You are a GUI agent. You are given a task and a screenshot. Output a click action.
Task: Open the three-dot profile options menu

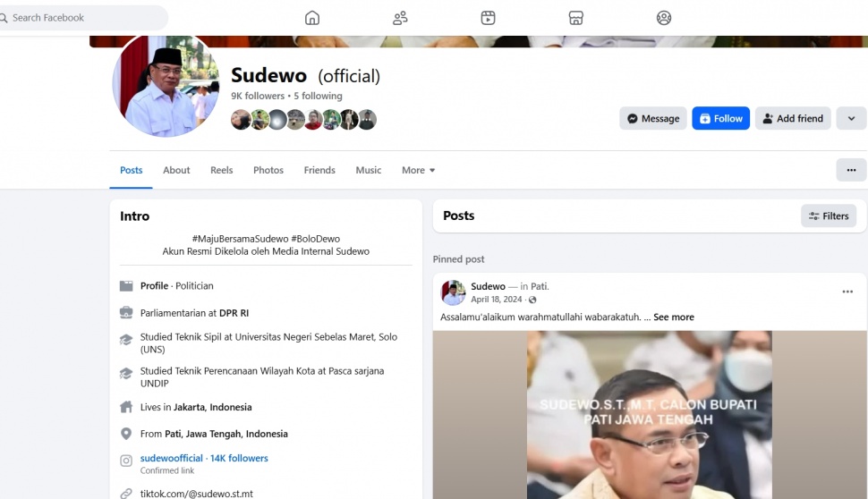[851, 171]
